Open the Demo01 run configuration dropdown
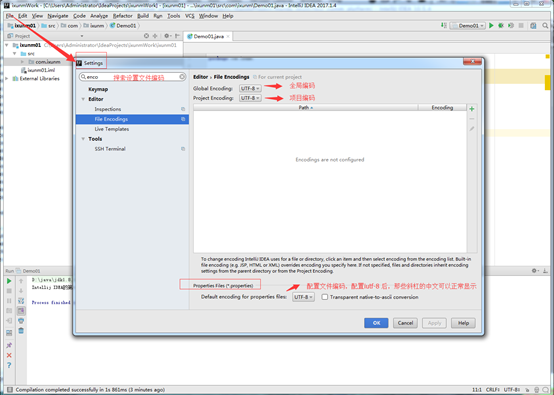 (x=467, y=25)
